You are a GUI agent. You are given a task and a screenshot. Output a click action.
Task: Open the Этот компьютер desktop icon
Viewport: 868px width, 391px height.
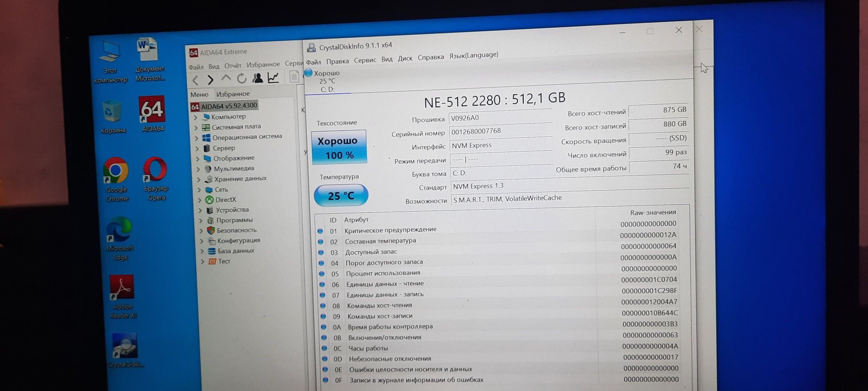coord(110,61)
